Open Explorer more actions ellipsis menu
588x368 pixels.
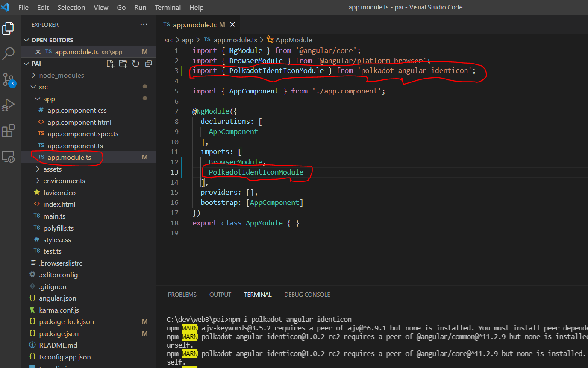(144, 25)
